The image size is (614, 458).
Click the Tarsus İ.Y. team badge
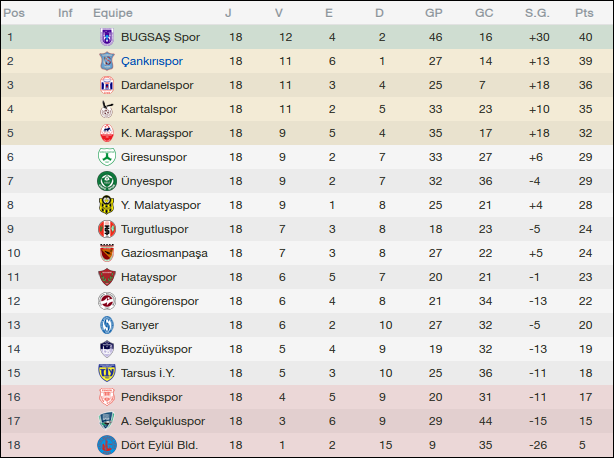pos(106,373)
